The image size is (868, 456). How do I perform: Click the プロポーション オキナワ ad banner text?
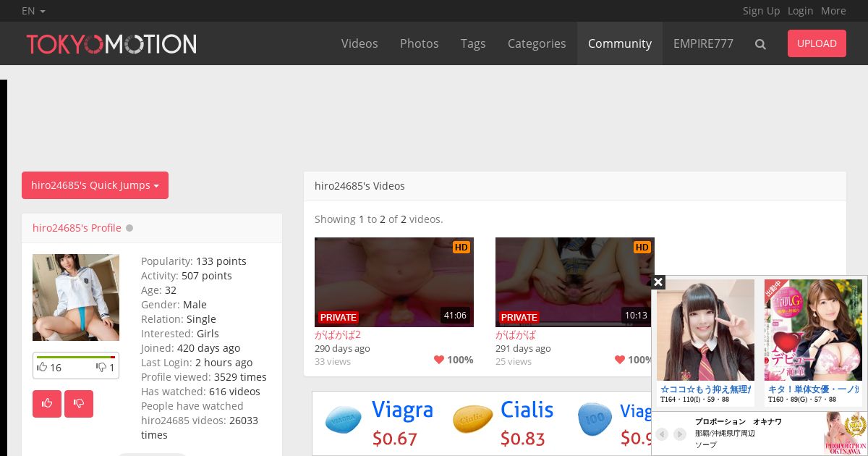pos(739,421)
